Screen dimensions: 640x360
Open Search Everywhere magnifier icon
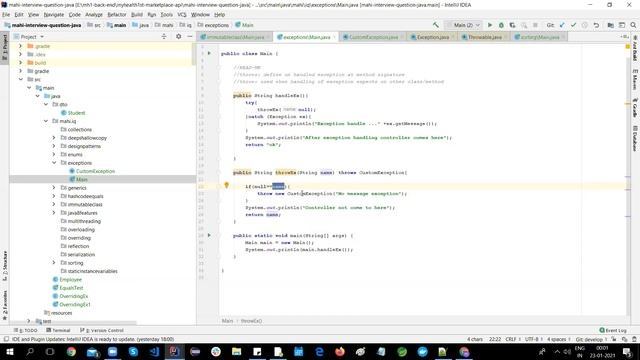point(633,25)
